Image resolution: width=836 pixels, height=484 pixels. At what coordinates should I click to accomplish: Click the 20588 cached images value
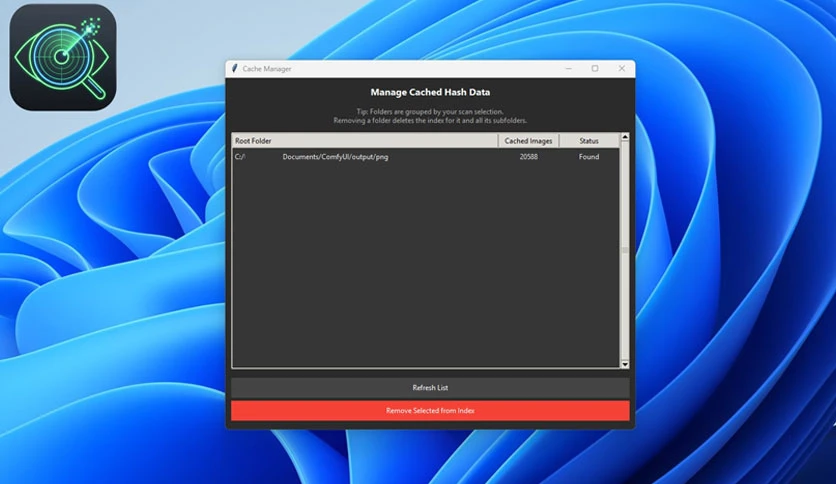pos(528,157)
